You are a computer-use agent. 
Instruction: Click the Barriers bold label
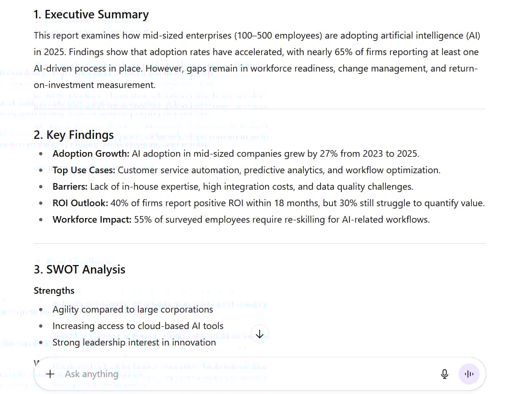coord(70,186)
